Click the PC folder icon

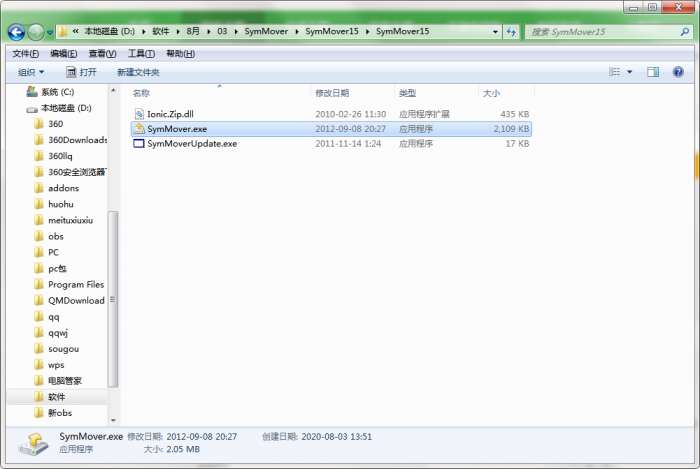coord(39,253)
